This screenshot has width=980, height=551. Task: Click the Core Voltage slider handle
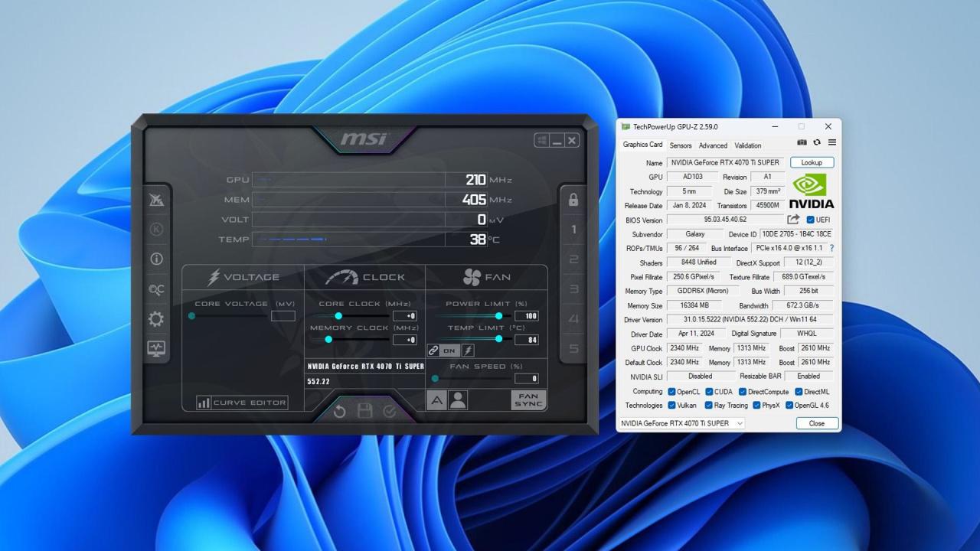[191, 315]
